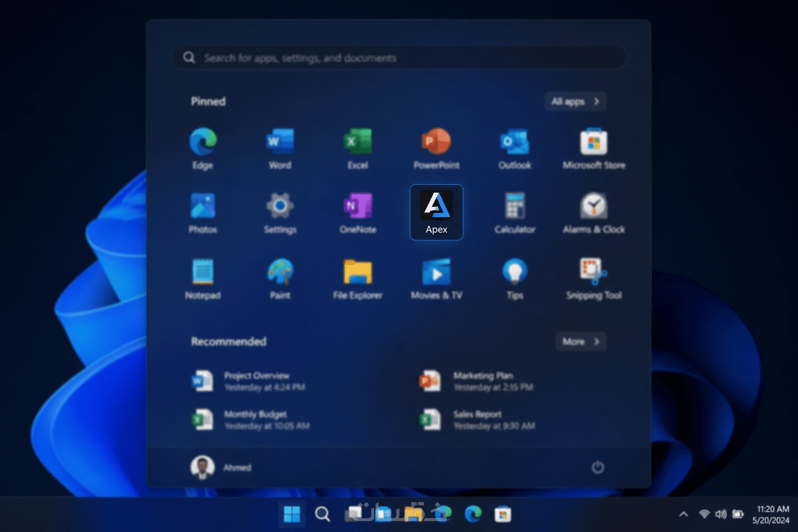Open the recommended Sales Report spreadsheet
Viewport: 798px width, 532px height.
[477, 420]
